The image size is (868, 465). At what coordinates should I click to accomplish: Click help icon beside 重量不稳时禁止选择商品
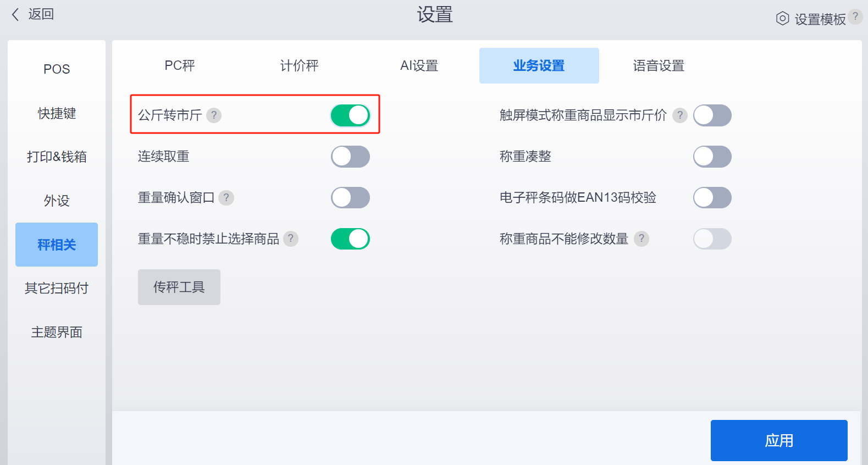pos(291,239)
